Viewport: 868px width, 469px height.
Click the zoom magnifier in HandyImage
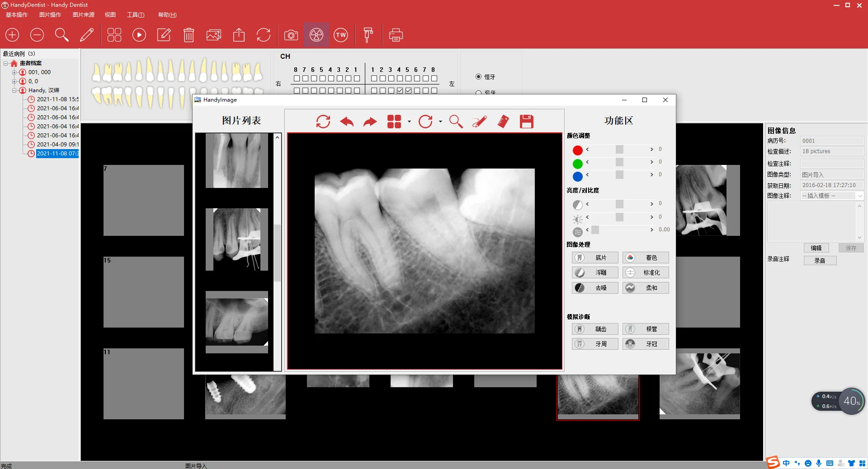(456, 122)
